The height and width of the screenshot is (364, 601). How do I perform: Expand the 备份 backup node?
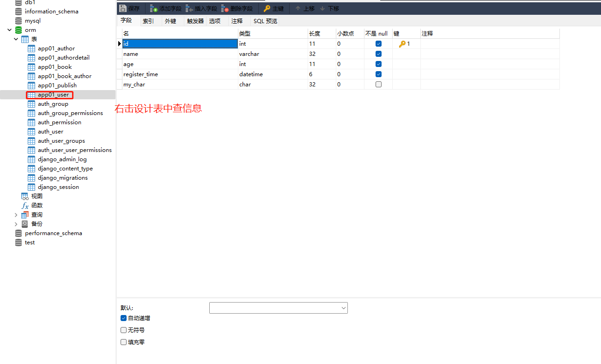[16, 224]
